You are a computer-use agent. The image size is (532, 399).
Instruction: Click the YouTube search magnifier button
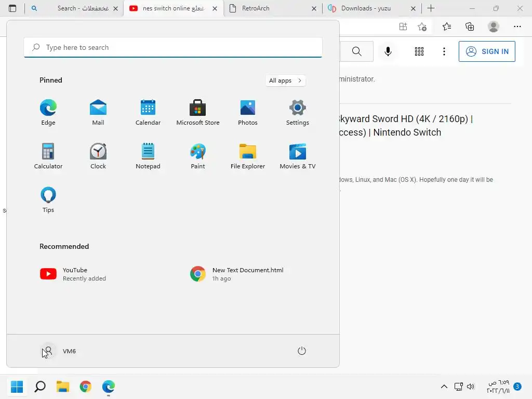coord(356,51)
